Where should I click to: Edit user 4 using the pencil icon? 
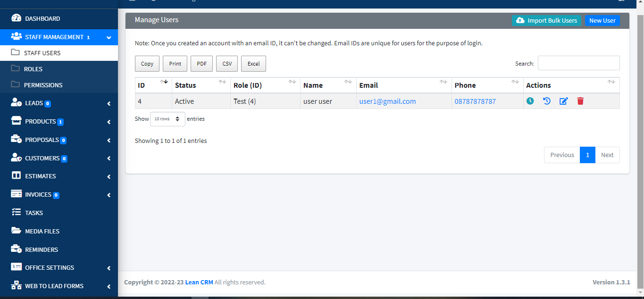[x=564, y=101]
